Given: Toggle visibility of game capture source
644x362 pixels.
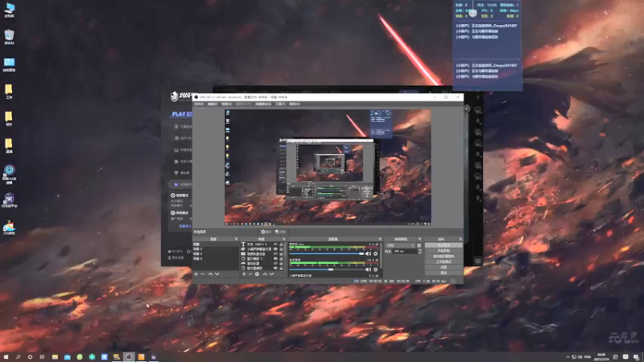Looking at the screenshot, I should (x=275, y=264).
